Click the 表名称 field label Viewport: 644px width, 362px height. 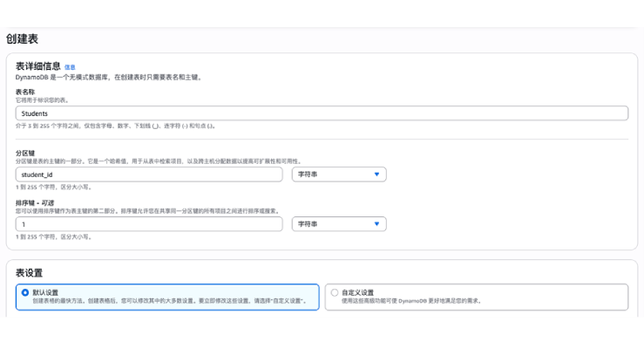pos(25,92)
